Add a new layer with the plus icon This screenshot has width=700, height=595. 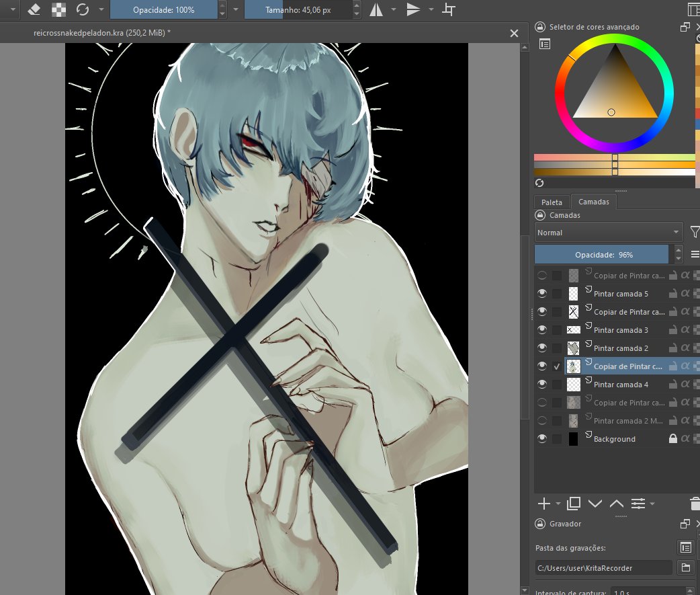(x=543, y=504)
